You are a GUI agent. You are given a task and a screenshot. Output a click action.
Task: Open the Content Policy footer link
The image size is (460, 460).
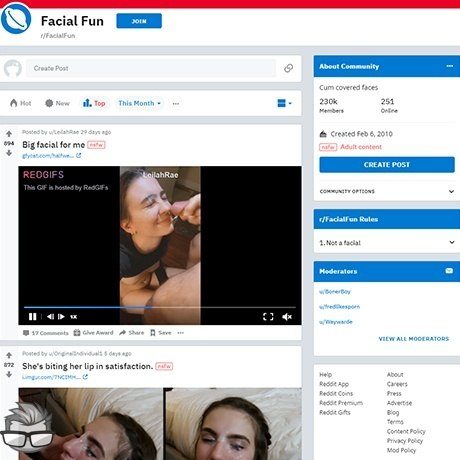[406, 431]
